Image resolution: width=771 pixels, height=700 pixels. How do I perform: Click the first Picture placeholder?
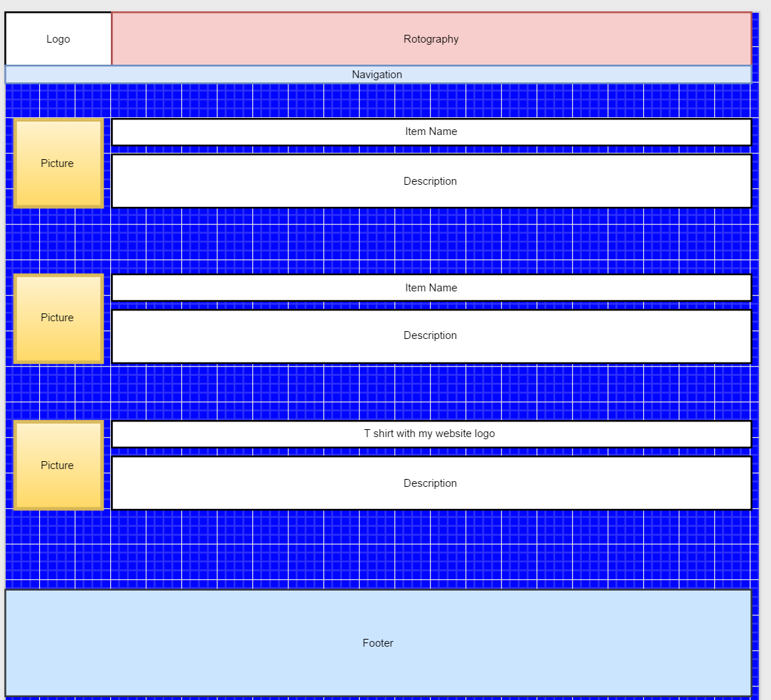(x=58, y=163)
